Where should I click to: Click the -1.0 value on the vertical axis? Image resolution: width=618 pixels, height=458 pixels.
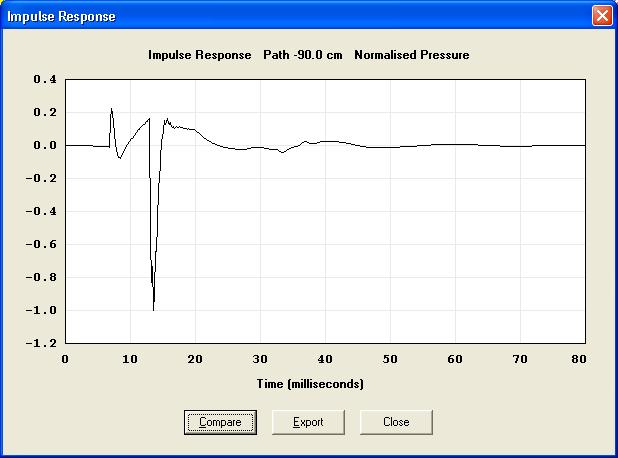tap(41, 310)
